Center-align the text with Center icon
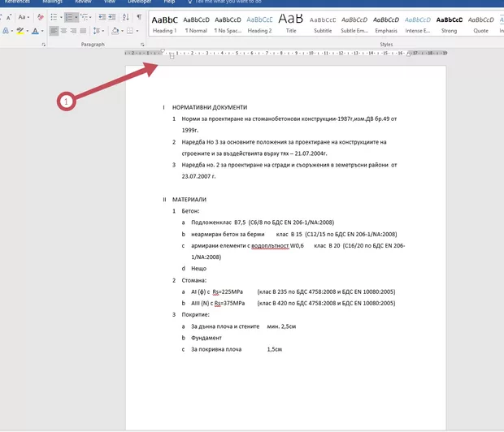This screenshot has height=432, width=504. pyautogui.click(x=64, y=31)
